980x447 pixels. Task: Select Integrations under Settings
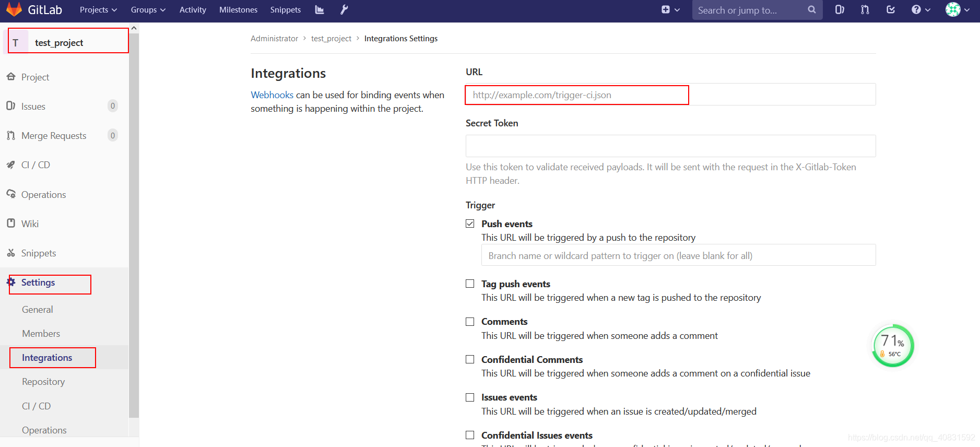[47, 358]
